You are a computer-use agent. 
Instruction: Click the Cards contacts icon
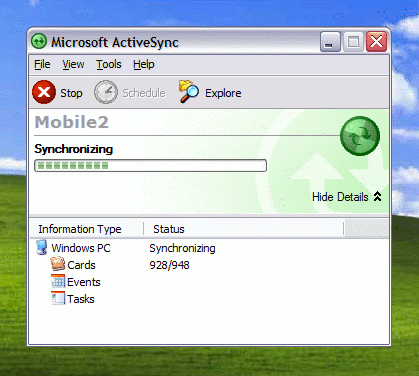click(x=58, y=264)
